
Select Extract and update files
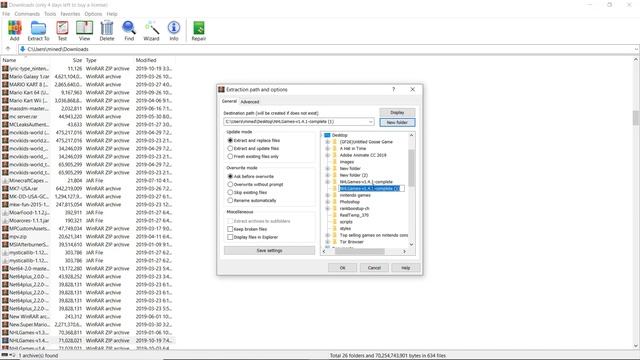(x=230, y=149)
